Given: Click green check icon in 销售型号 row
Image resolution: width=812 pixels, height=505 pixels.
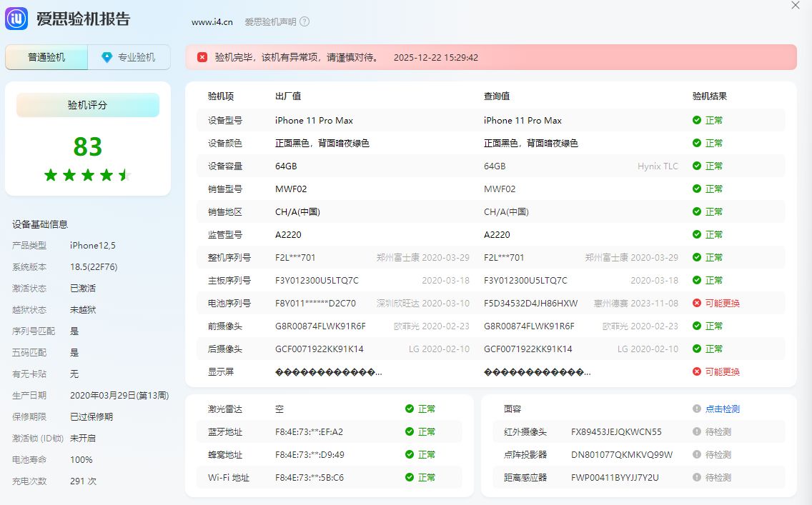Looking at the screenshot, I should tap(696, 189).
